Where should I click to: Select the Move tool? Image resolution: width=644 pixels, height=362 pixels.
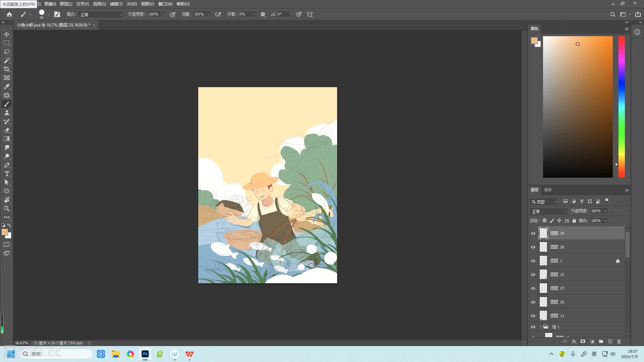(7, 35)
